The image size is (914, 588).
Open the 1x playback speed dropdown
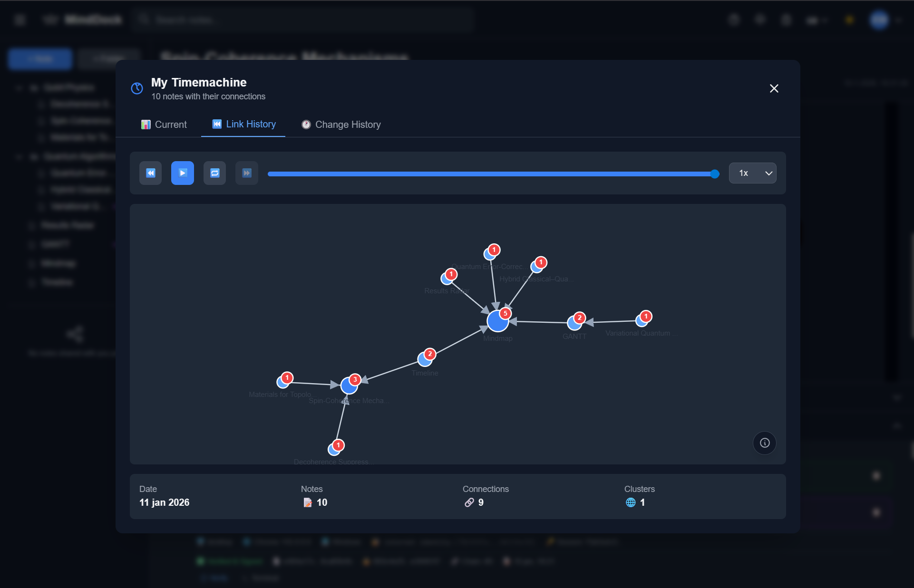pos(752,173)
